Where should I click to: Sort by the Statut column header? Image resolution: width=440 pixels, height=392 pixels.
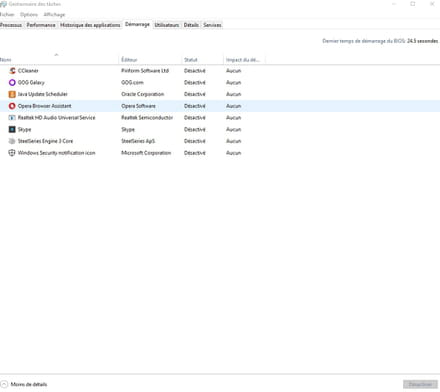[x=203, y=60]
